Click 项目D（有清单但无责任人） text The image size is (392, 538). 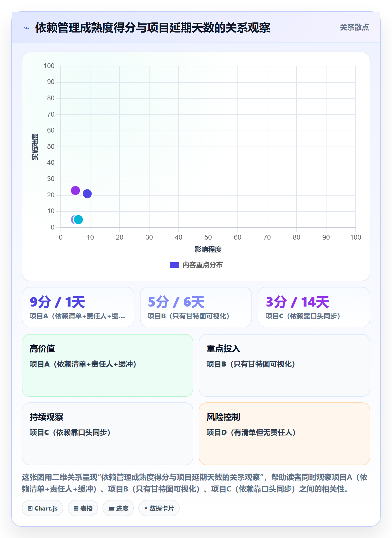[x=251, y=432]
